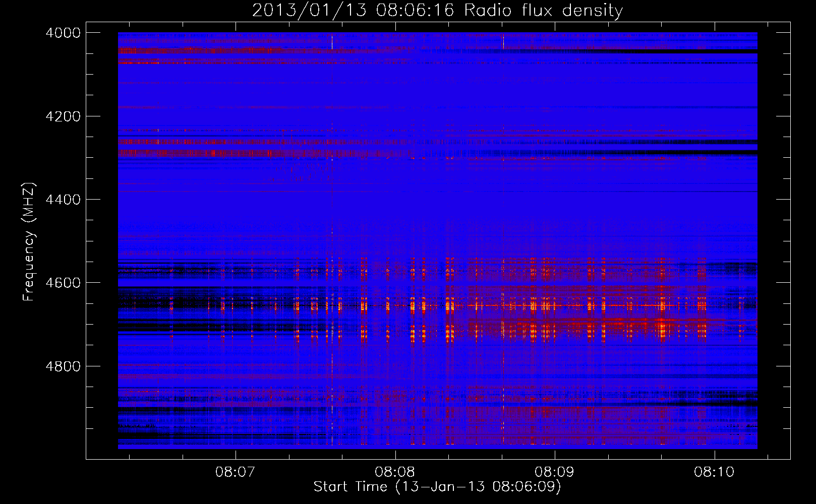Click the 4000 frequency axis label

click(x=63, y=33)
